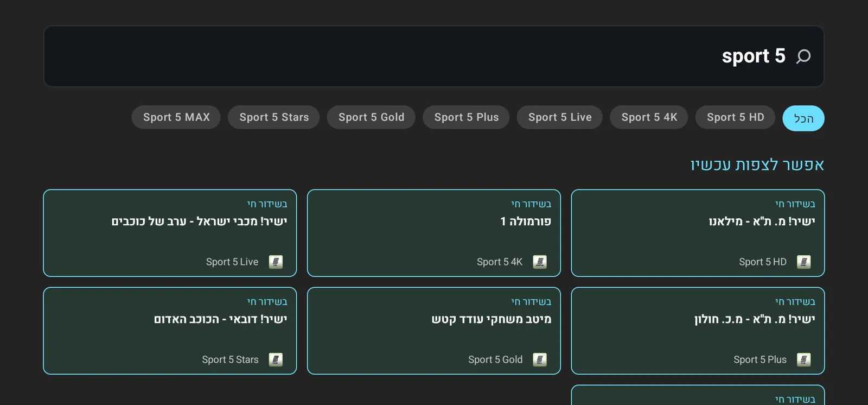Open the live card ישיר! מ. ת"א - מ.כ. חולון

pos(698,331)
